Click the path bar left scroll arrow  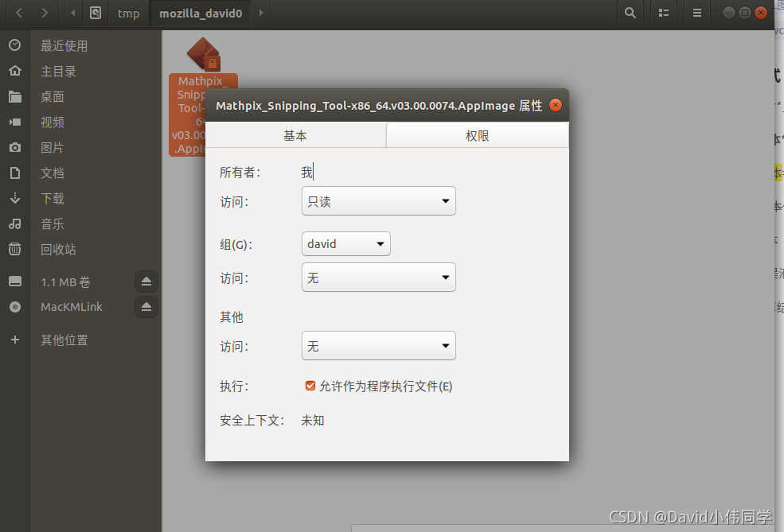(73, 13)
